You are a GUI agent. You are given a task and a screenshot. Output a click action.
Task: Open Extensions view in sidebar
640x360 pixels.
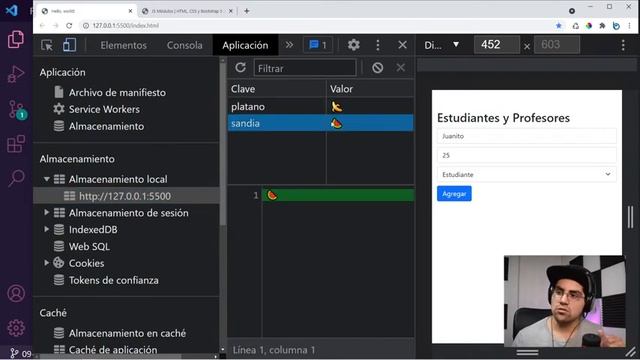[16, 144]
